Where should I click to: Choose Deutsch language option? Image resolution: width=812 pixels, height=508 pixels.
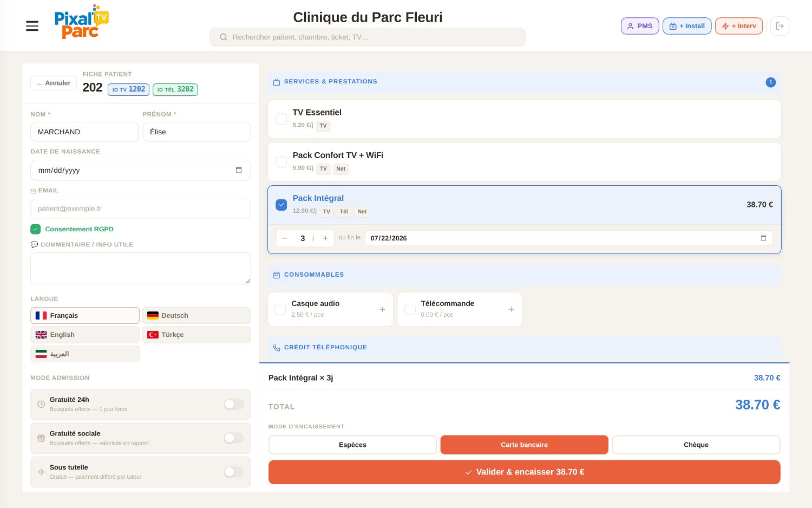pos(197,315)
